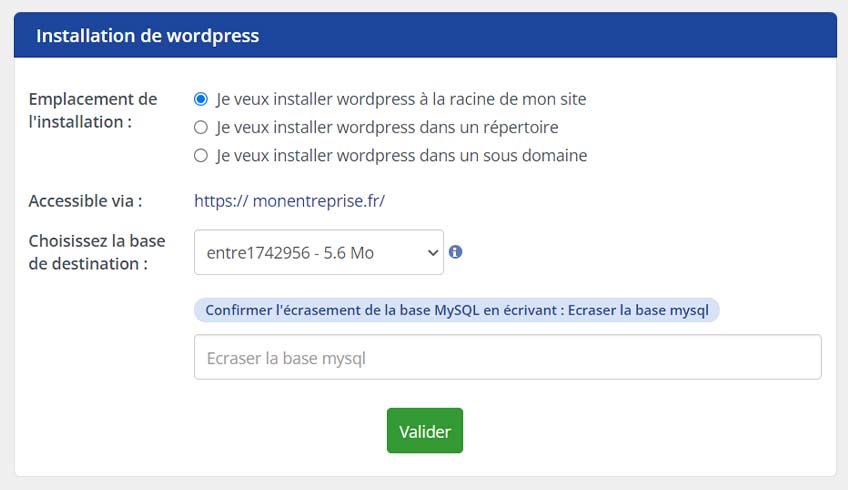Click the chevron arrow of database selector
Image resolution: width=848 pixels, height=490 pixels.
tap(432, 253)
